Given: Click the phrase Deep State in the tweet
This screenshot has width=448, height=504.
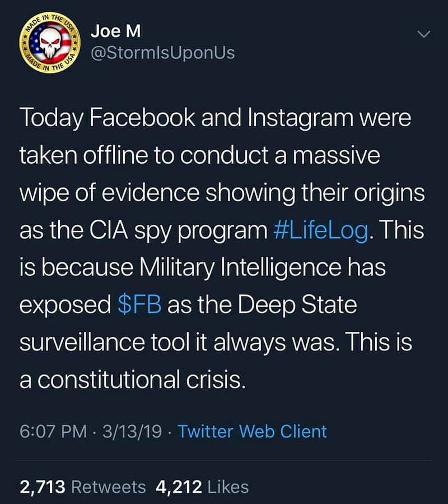Looking at the screenshot, I should 297,306.
